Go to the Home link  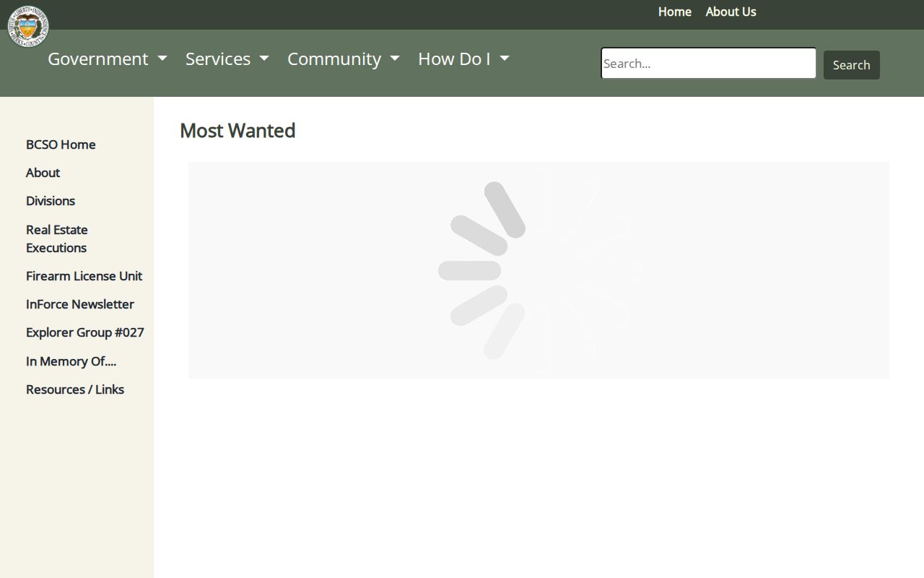tap(675, 12)
